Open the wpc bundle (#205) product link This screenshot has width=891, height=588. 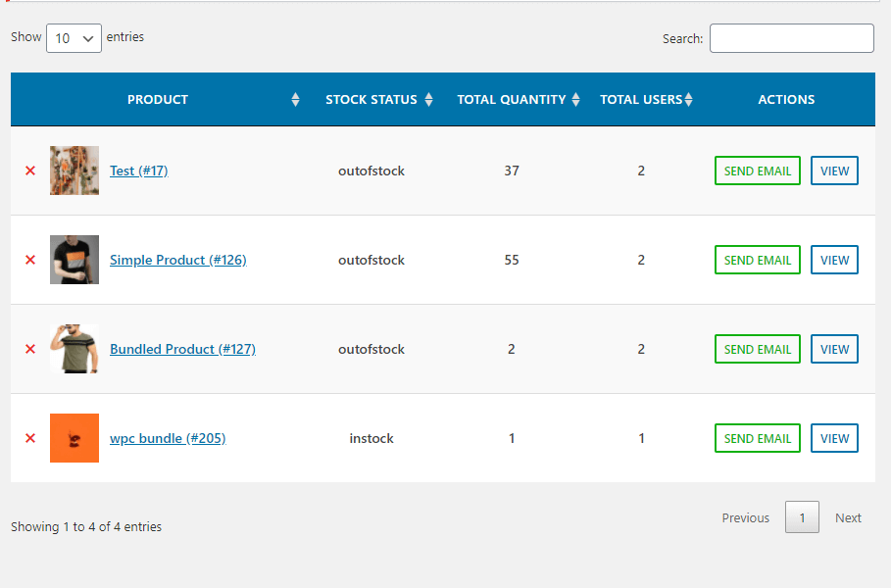168,438
